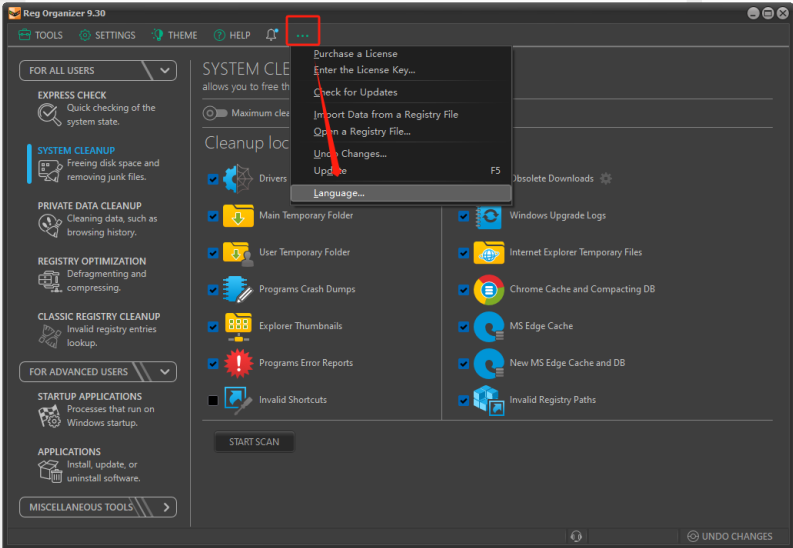The height and width of the screenshot is (548, 793).
Task: Uncheck Explorer Thumbnails checkbox
Action: pos(213,327)
